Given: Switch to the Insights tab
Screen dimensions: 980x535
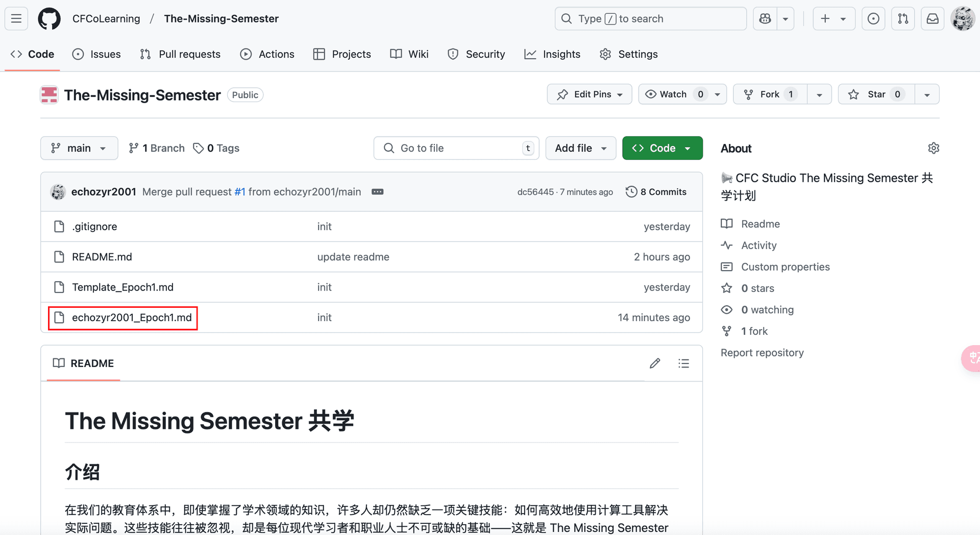Looking at the screenshot, I should pos(552,54).
